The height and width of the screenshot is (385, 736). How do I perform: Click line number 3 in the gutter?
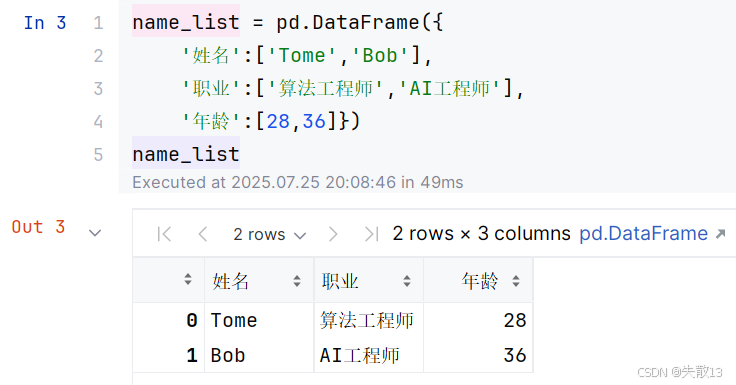point(98,89)
